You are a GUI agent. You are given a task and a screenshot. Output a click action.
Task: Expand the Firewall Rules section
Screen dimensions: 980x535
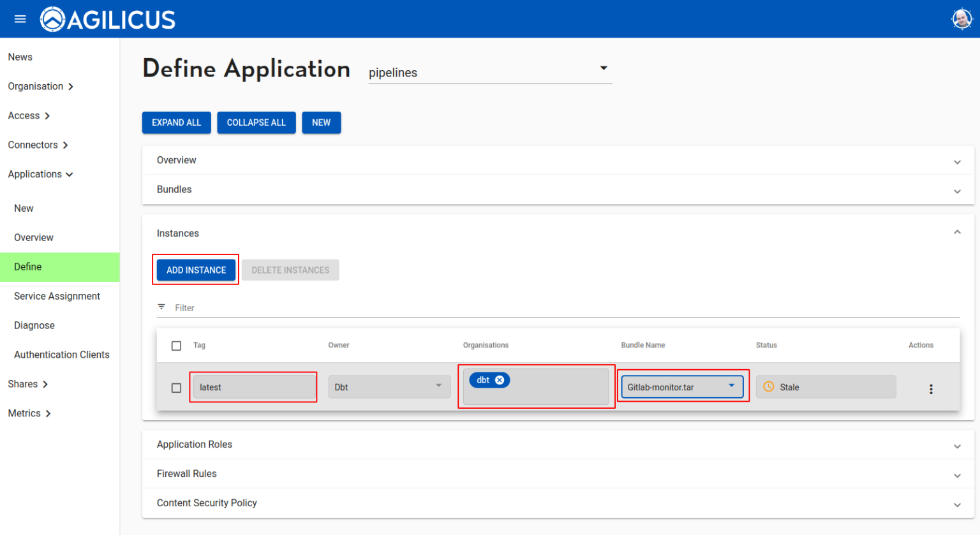click(x=957, y=476)
